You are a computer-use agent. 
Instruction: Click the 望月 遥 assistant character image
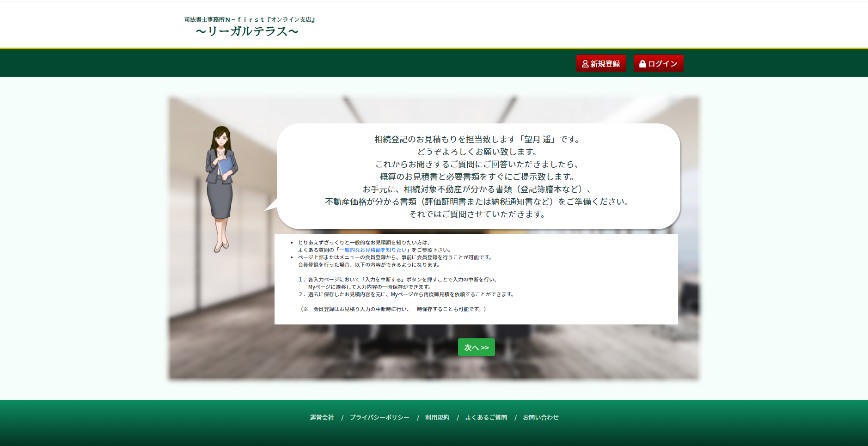point(221,189)
